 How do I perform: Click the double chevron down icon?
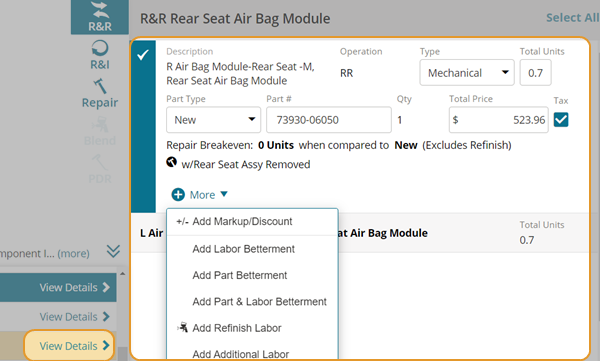[x=113, y=252]
